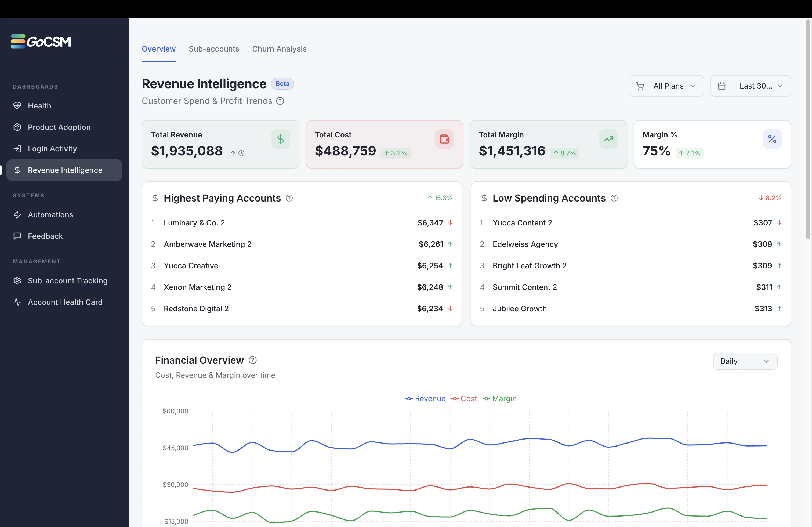Click the Beta badge
The width and height of the screenshot is (812, 527).
coord(282,83)
